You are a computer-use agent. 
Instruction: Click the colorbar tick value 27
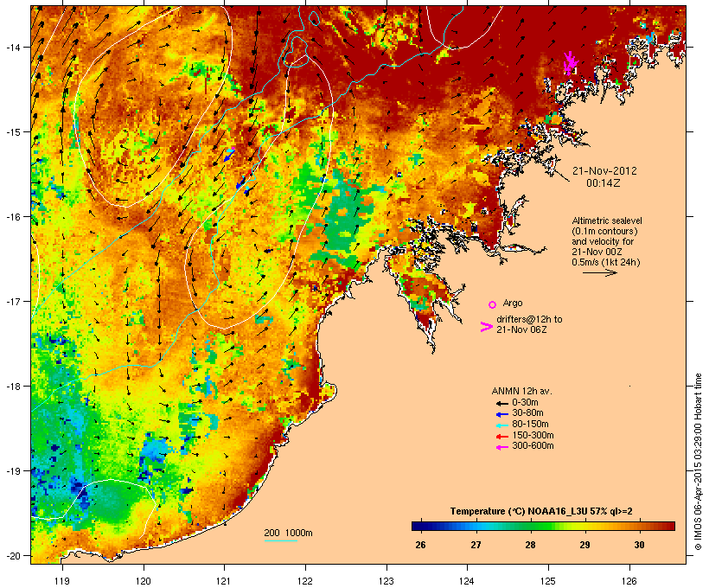476,545
